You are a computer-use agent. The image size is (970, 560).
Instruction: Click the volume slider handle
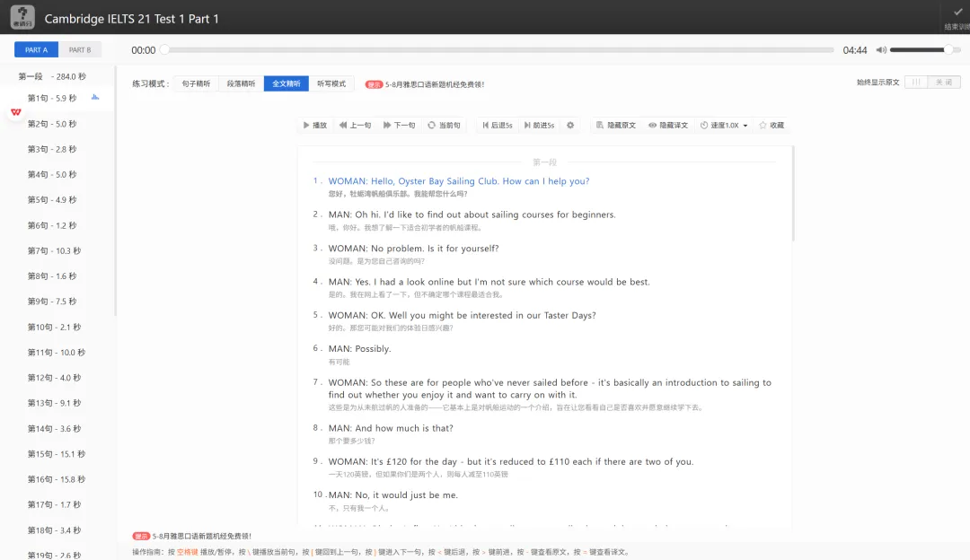948,50
